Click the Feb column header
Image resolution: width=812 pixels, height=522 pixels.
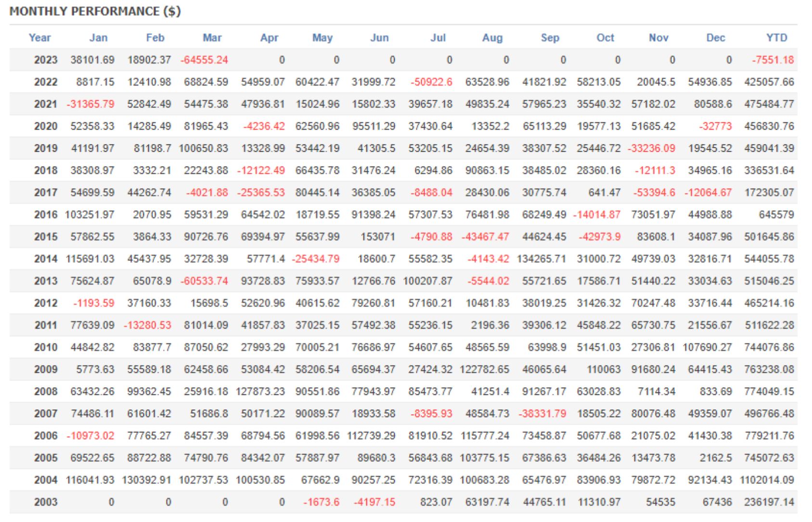point(155,38)
